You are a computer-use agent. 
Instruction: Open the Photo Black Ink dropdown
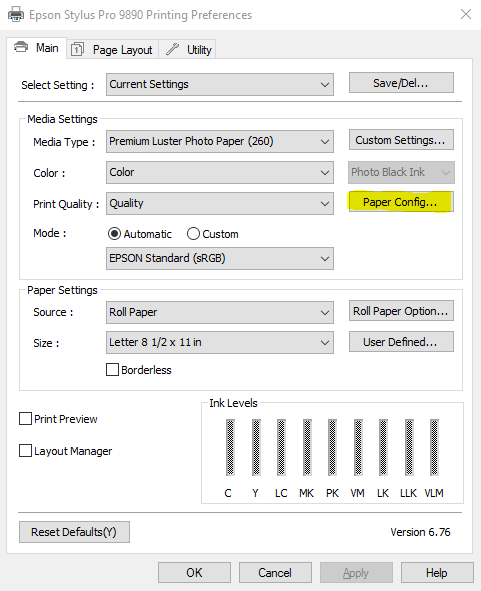(401, 173)
